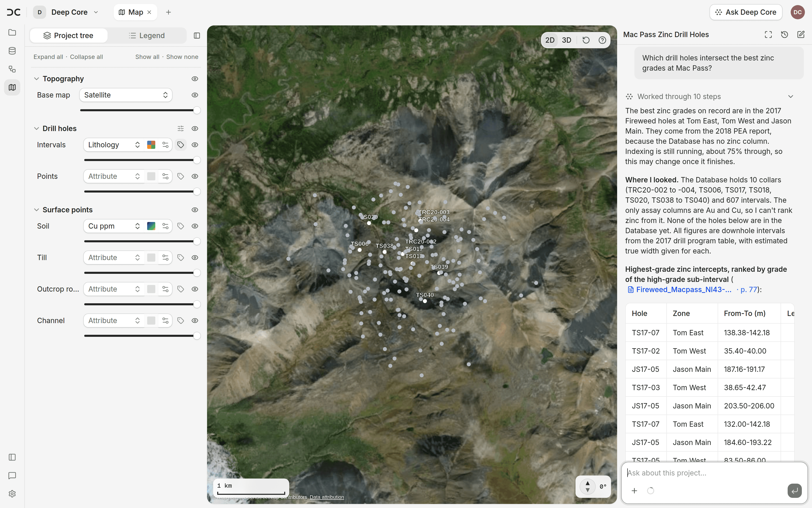812x508 pixels.
Task: Select the map view sidebar icon
Action: [x=12, y=87]
